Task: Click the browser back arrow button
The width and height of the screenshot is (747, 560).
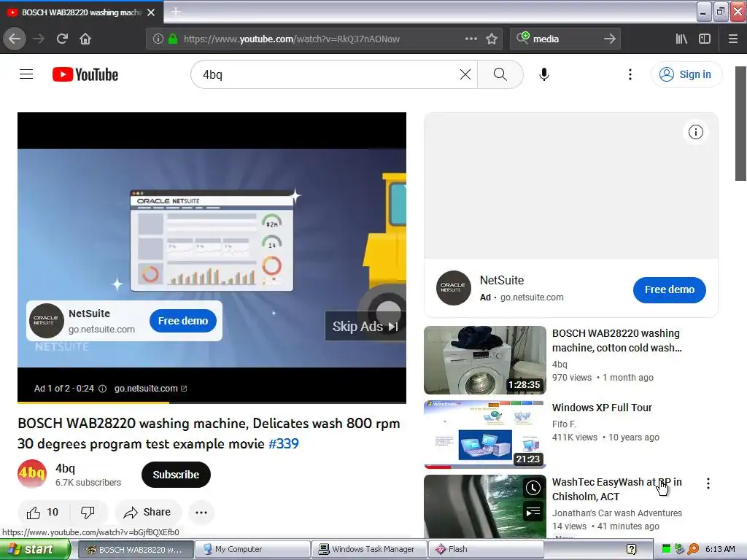Action: point(15,39)
